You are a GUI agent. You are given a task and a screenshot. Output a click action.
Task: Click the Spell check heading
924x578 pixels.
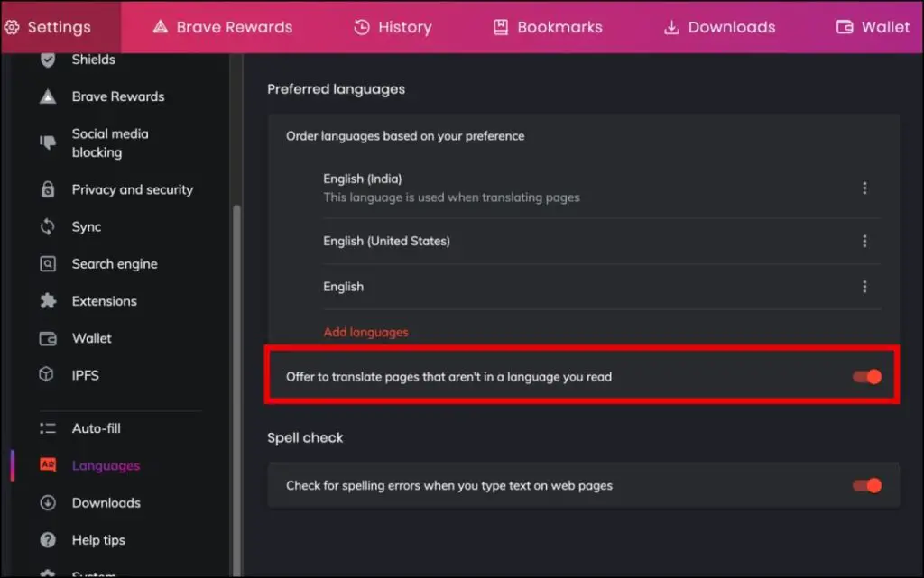coord(305,438)
